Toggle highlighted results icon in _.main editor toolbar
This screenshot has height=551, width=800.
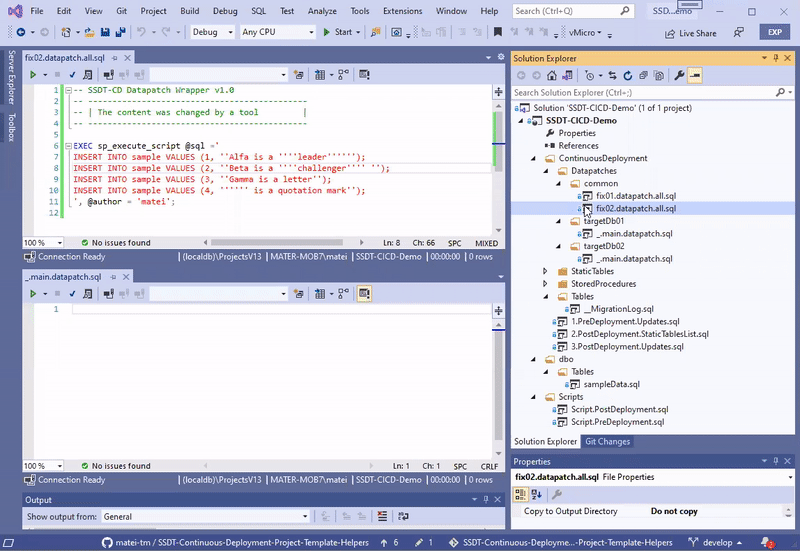coord(364,294)
